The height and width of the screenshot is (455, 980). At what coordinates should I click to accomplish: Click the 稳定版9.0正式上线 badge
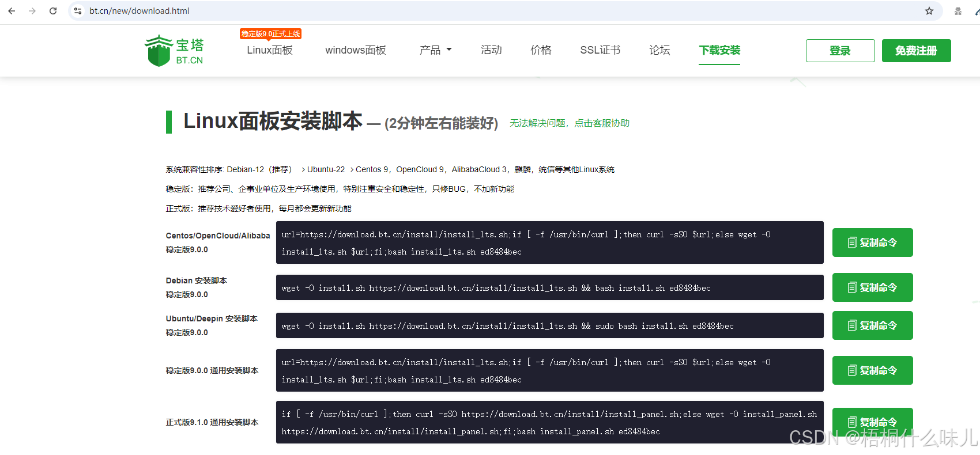[x=271, y=34]
